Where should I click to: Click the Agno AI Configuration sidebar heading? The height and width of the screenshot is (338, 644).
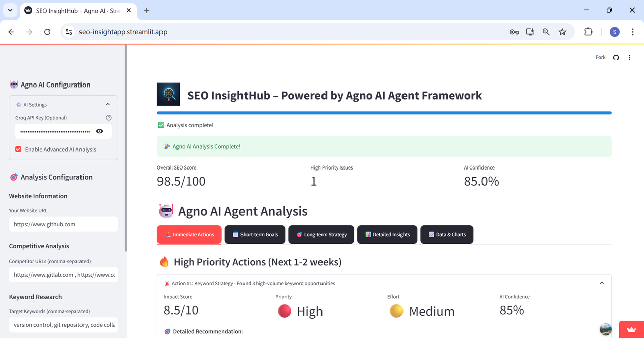49,84
